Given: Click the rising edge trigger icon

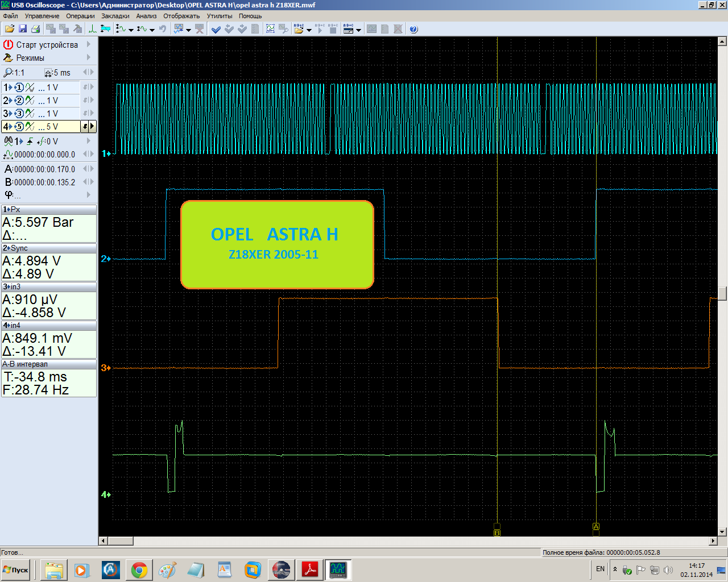Looking at the screenshot, I should click(30, 141).
